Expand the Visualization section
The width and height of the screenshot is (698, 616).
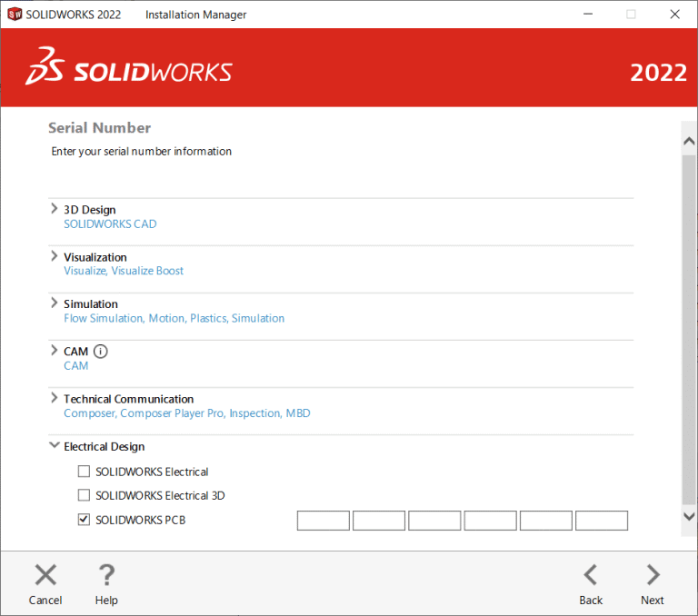(54, 256)
